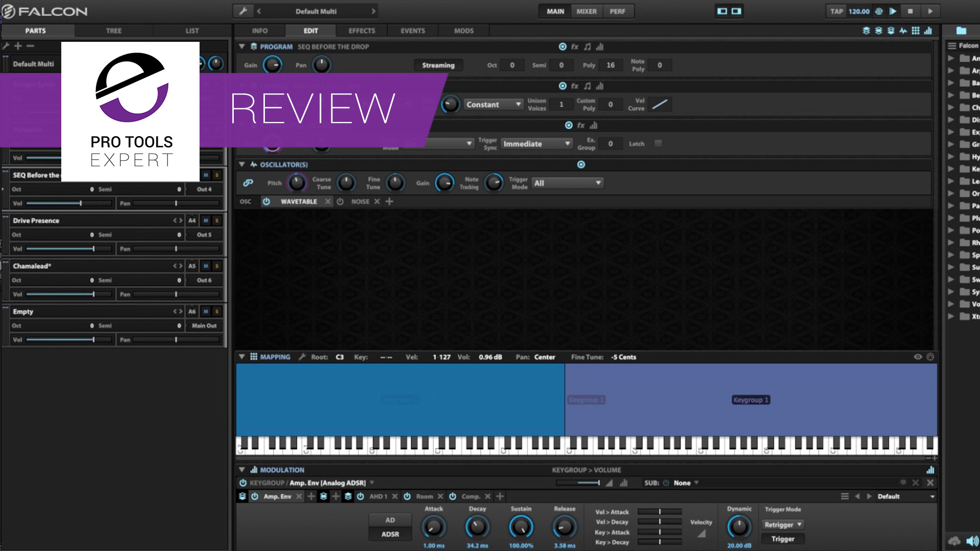Viewport: 980px width, 551px height.
Task: Add a new part with plus icon
Action: (x=18, y=46)
